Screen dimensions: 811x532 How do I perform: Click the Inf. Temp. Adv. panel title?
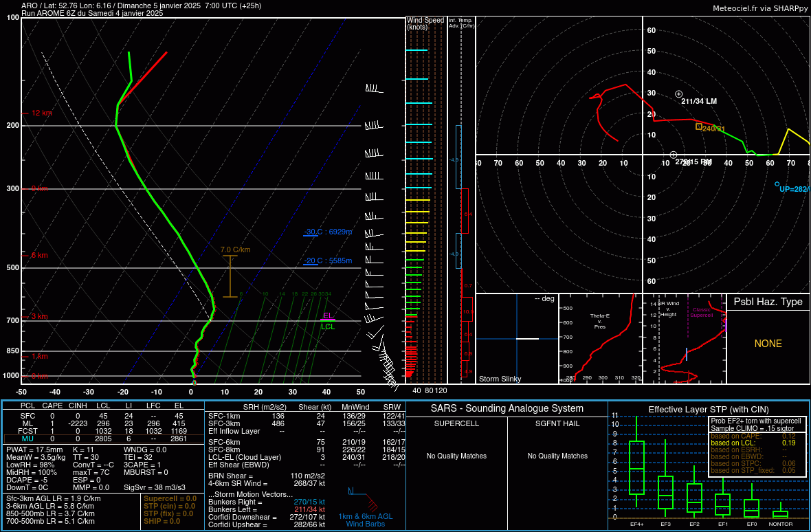461,23
